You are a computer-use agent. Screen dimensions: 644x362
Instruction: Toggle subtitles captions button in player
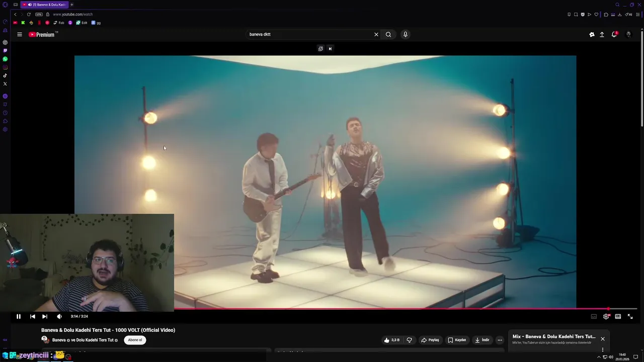(x=594, y=316)
